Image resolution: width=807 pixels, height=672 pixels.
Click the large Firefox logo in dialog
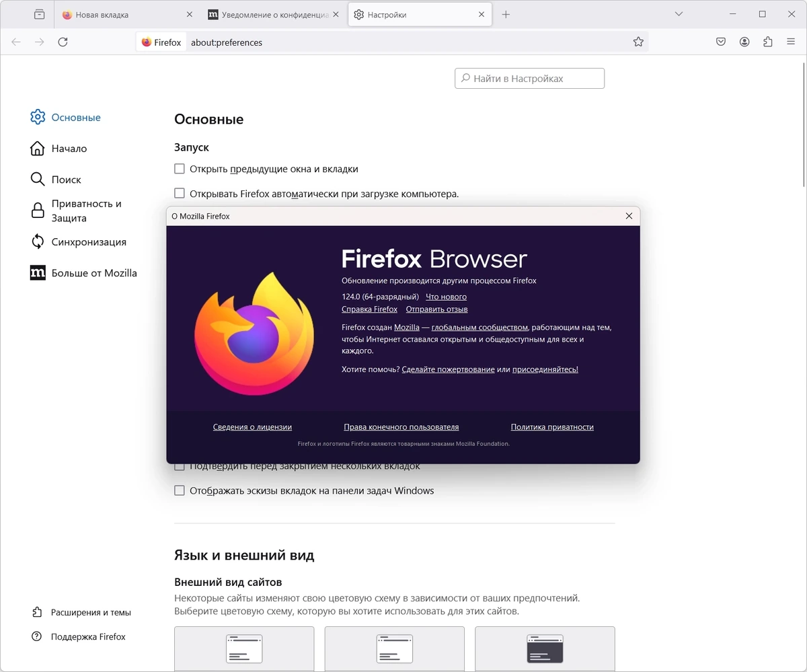coord(254,333)
